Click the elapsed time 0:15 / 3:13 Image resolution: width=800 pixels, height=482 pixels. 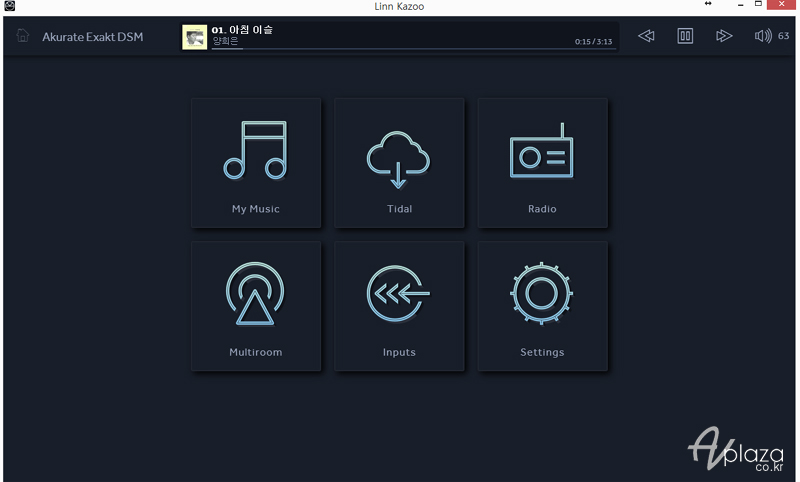click(593, 42)
